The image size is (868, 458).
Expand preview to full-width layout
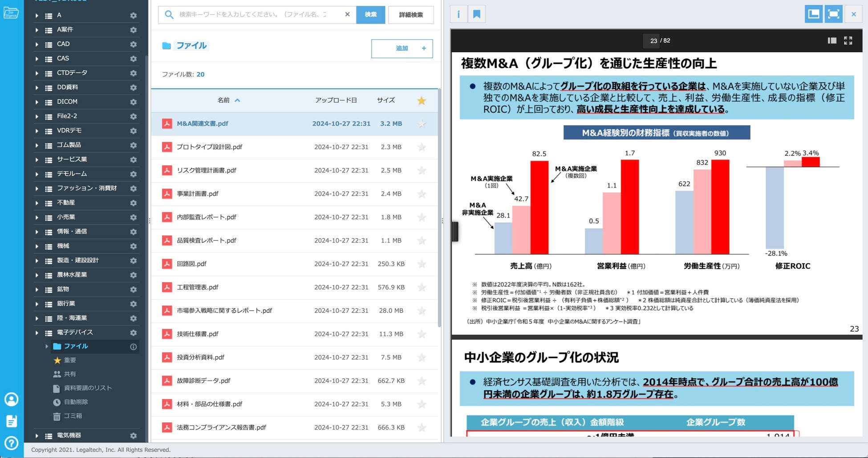(833, 14)
